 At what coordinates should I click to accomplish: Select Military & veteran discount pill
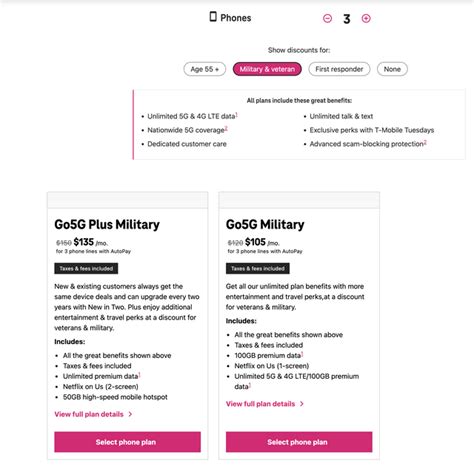[x=267, y=69]
